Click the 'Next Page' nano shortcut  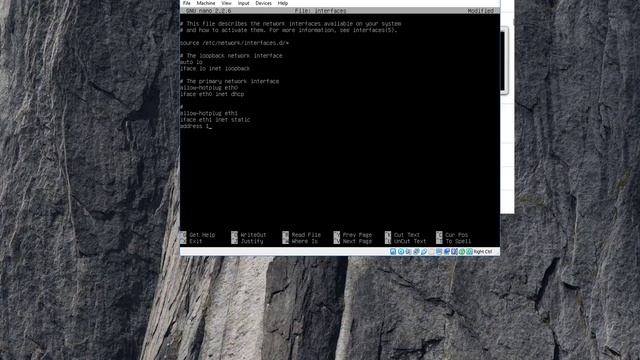tap(353, 241)
